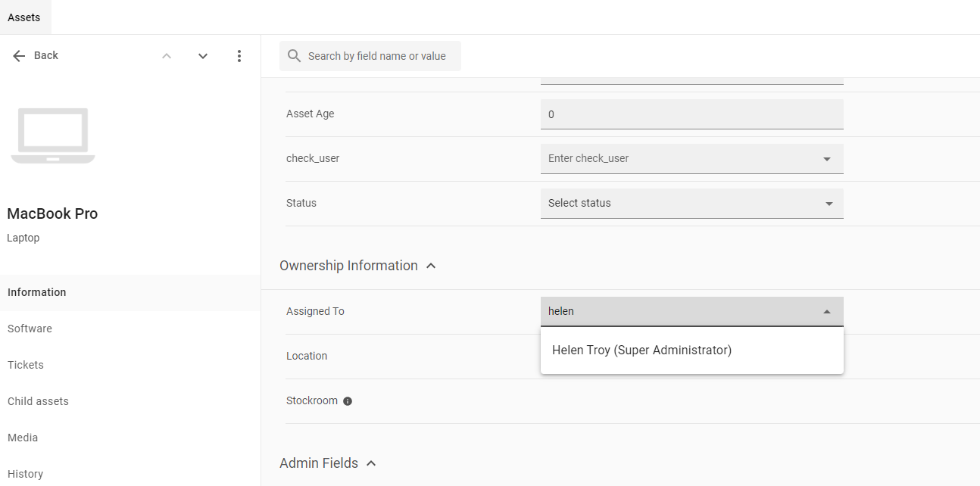980x486 pixels.
Task: Open the Media section
Action: coord(23,438)
